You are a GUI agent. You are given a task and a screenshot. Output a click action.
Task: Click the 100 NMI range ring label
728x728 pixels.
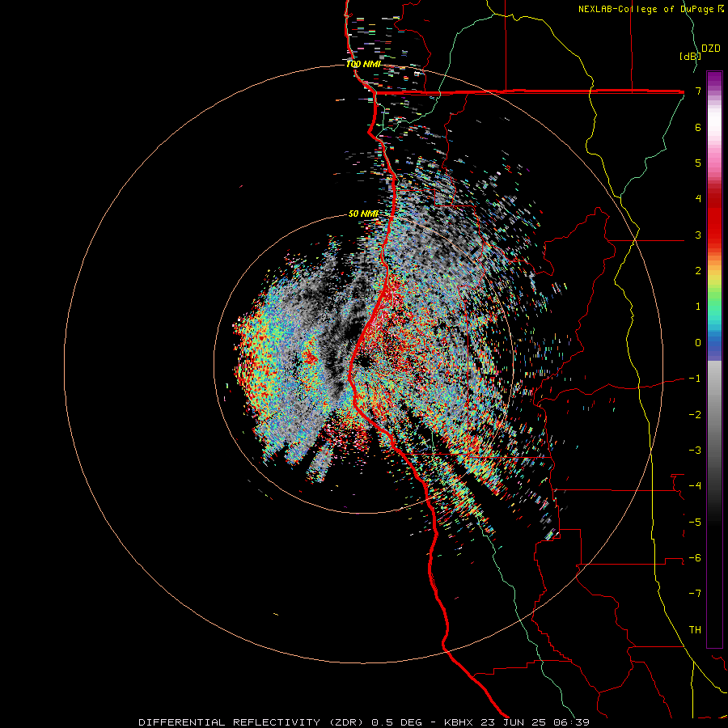coord(363,64)
